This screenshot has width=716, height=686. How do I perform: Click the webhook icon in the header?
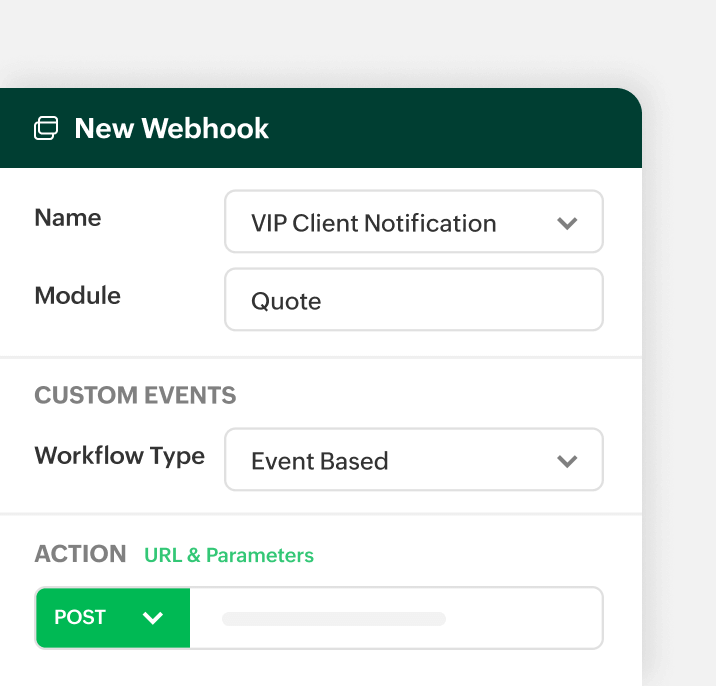click(x=46, y=129)
